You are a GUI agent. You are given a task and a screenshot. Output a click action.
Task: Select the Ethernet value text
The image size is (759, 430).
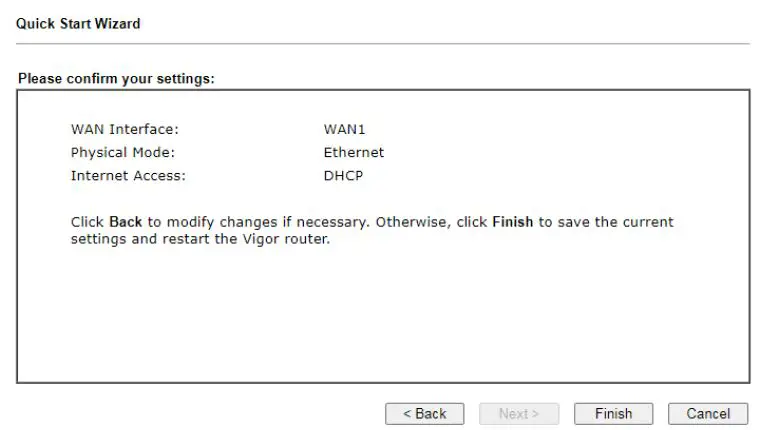[353, 153]
